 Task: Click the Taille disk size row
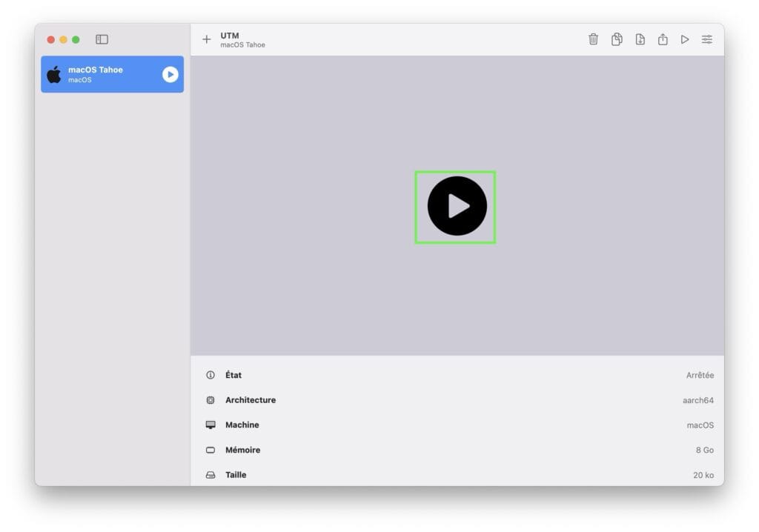(457, 475)
